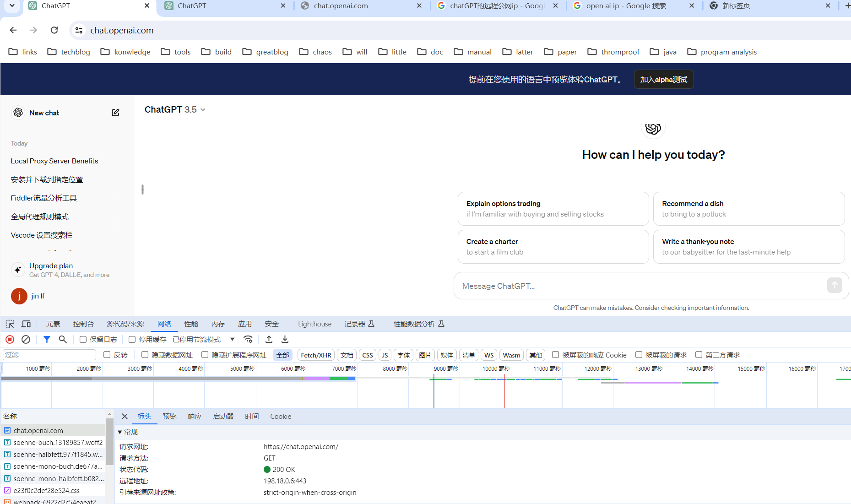This screenshot has width=851, height=504.
Task: Click the jin lf user avatar
Action: click(19, 296)
